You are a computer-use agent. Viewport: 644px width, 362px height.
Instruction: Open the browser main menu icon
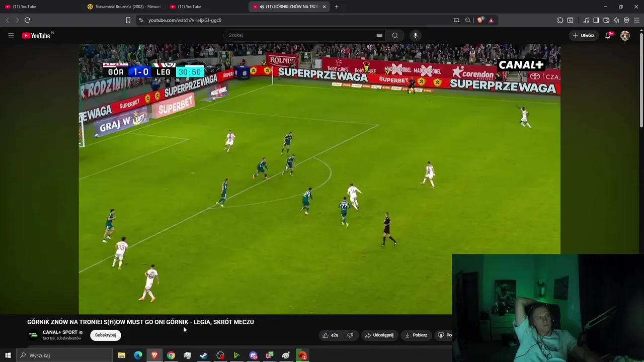point(637,20)
